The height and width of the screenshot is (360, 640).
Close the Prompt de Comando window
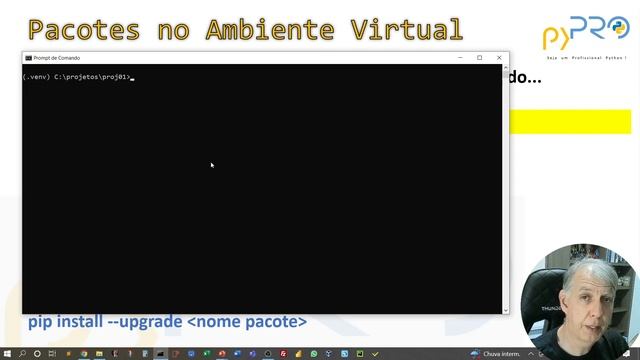point(499,58)
